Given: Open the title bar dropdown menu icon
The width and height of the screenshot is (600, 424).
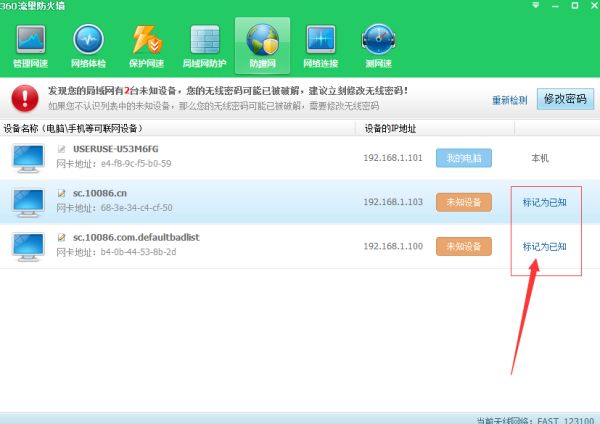Looking at the screenshot, I should click(536, 5).
